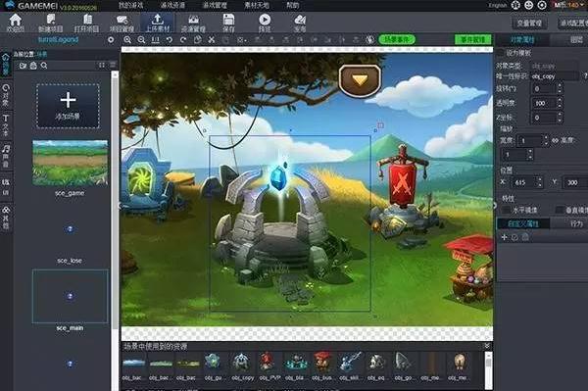Viewport: 588px width, 391px height.
Task: Switch to the custom properties tab
Action: [523, 223]
